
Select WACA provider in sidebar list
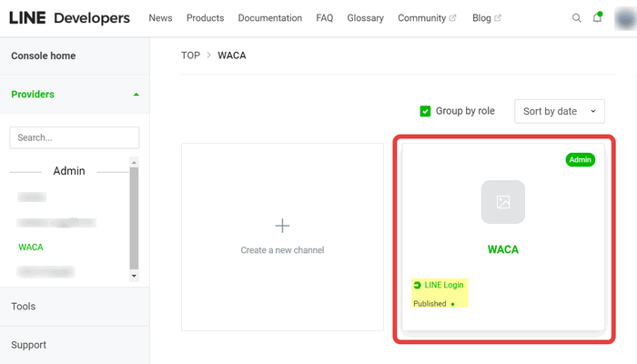[x=31, y=247]
